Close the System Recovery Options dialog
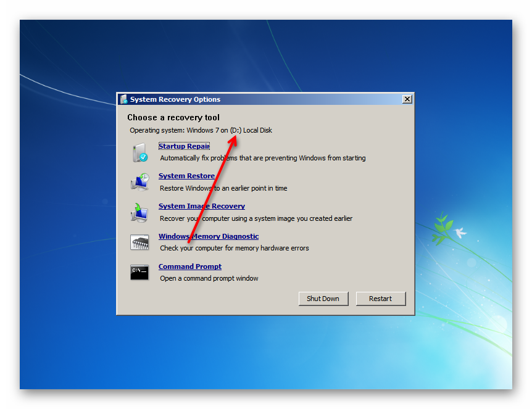Viewport: 532px width, 409px height. point(407,99)
